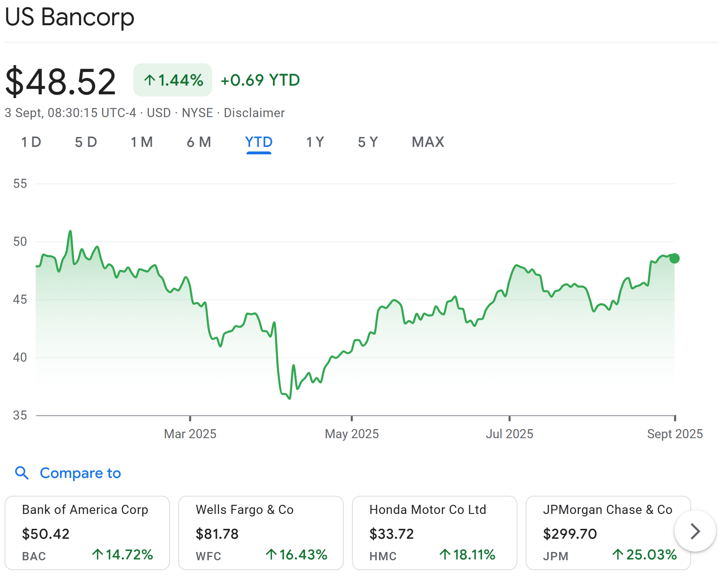Click the next arrow on comparison carousel

pyautogui.click(x=695, y=531)
